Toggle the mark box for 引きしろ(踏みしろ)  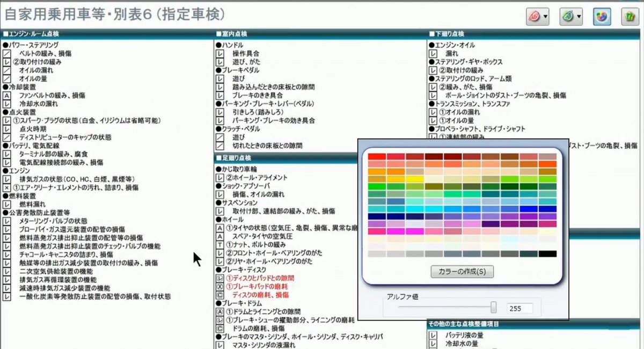click(x=219, y=112)
